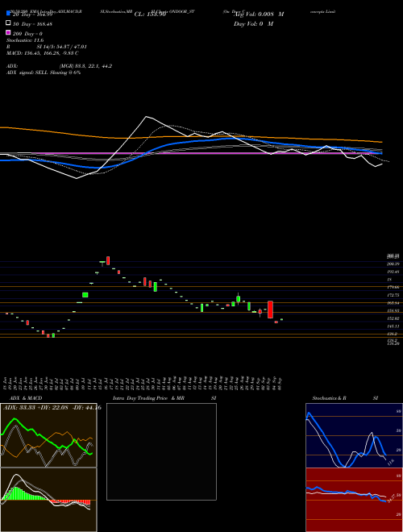403x532 pixels.
Task: Click the large green candle near 10 Jul
Action: click(x=85, y=295)
